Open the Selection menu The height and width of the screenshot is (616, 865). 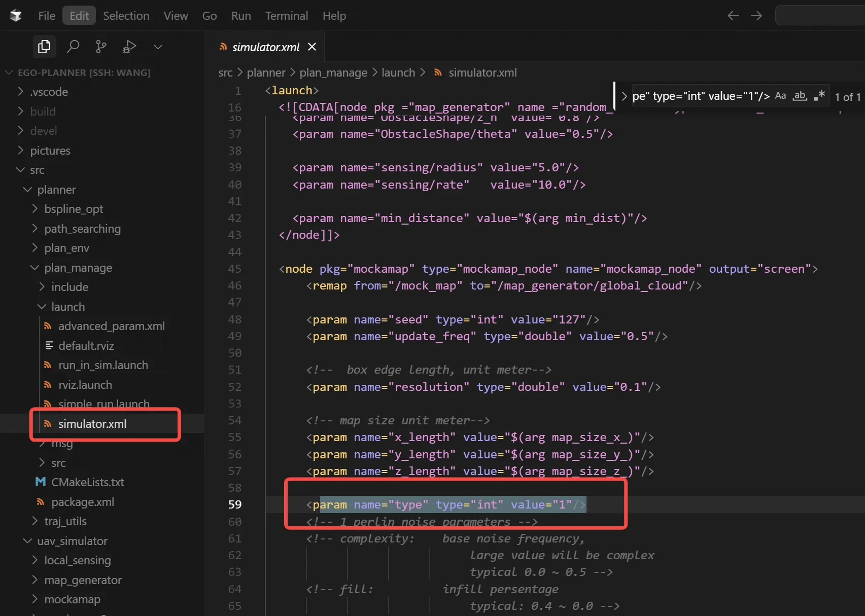[x=126, y=16]
